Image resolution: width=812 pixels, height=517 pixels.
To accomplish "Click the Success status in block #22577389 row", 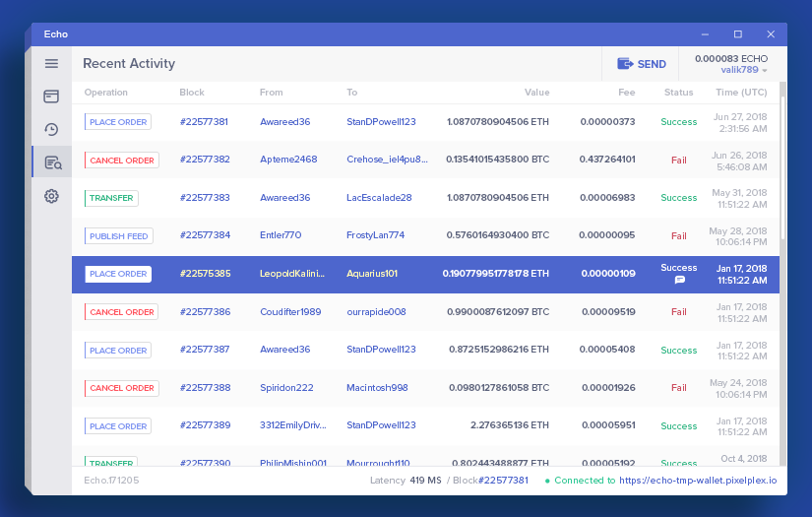I will [x=679, y=425].
